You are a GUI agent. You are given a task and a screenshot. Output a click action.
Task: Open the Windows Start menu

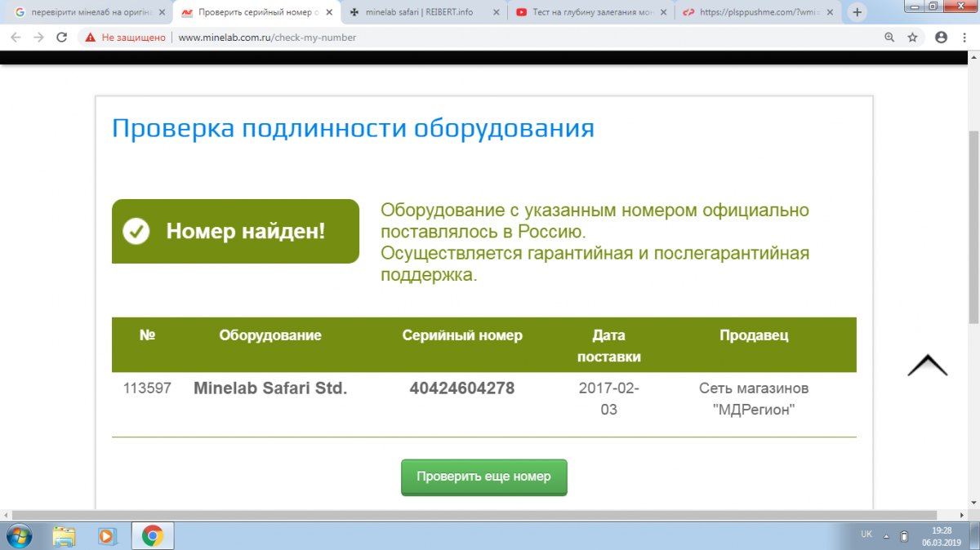coord(19,535)
